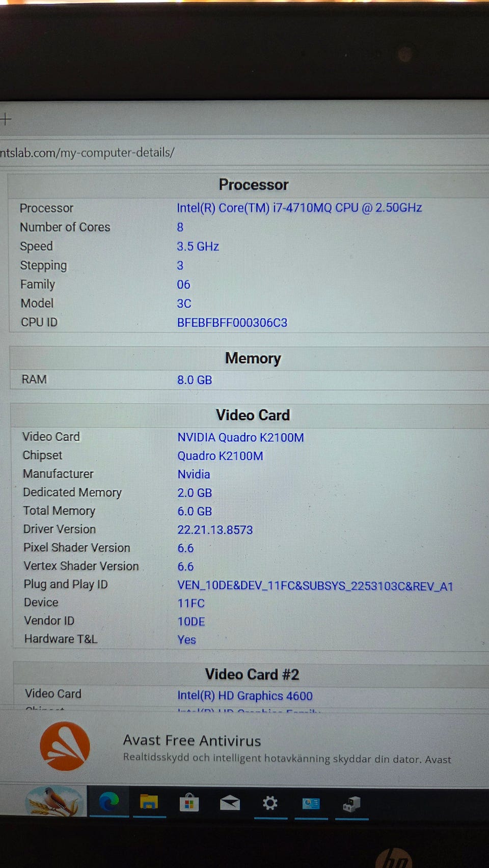Viewport: 489px width, 868px height.
Task: Click the RAM value 8.0 GB
Action: click(x=195, y=380)
